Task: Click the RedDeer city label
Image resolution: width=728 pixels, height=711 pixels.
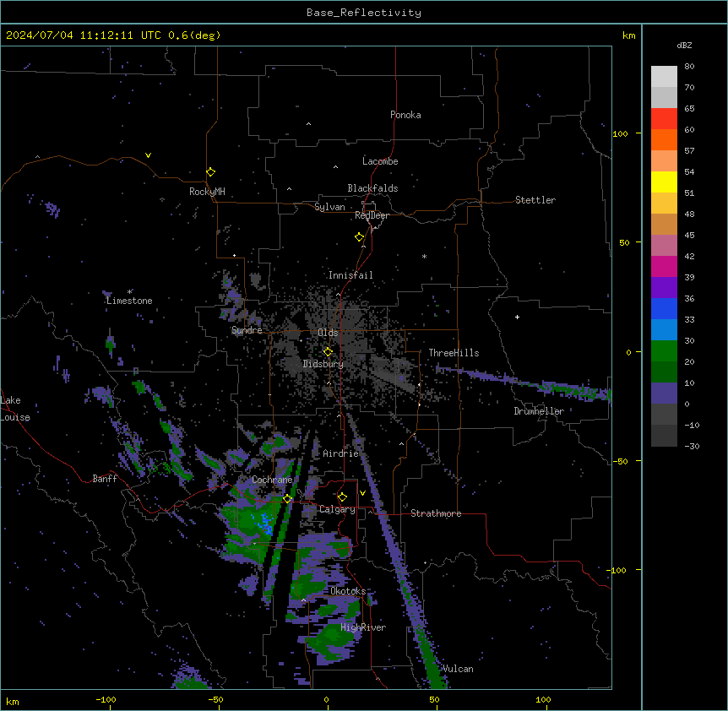Action: (x=372, y=215)
